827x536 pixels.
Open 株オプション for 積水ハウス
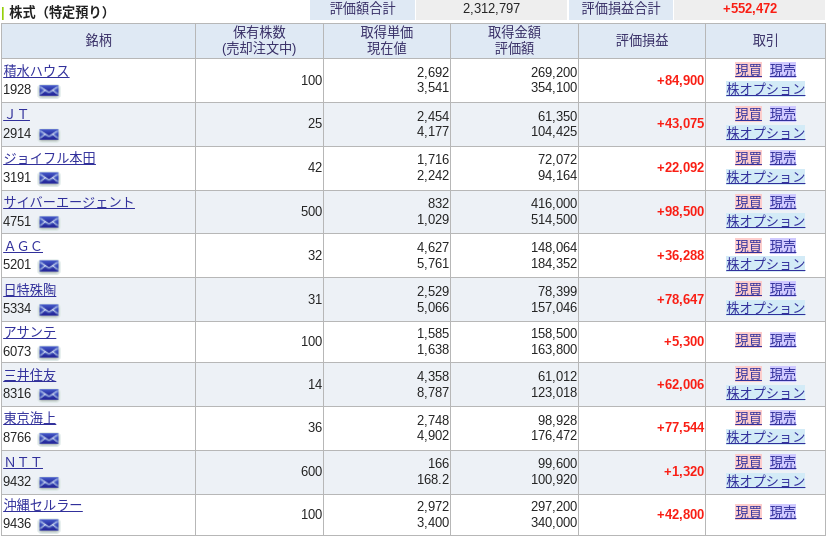pos(766,89)
